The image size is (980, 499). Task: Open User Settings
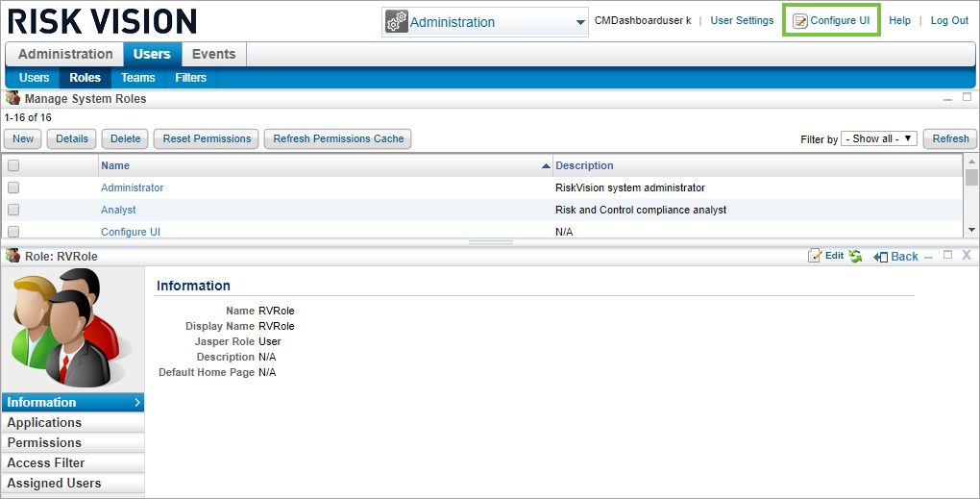coord(742,20)
